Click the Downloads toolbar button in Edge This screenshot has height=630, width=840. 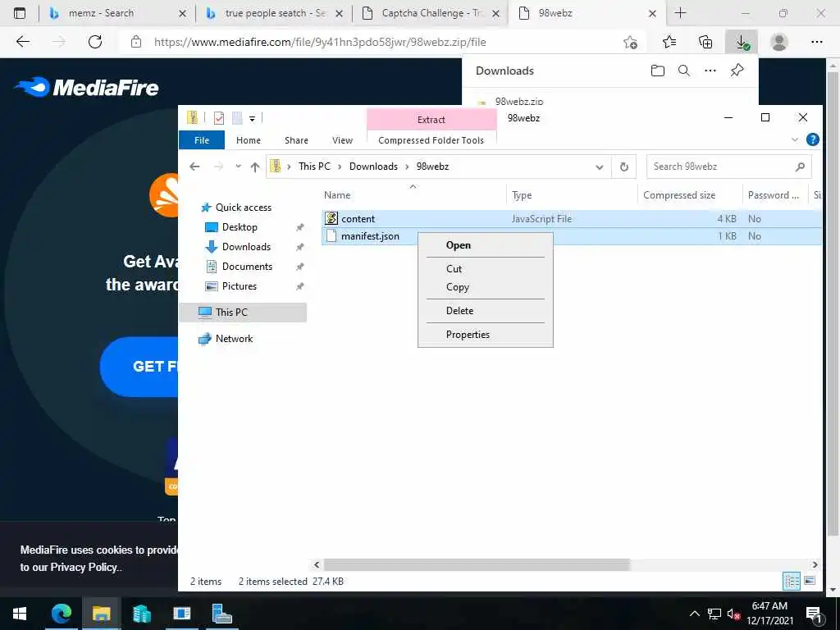(742, 42)
